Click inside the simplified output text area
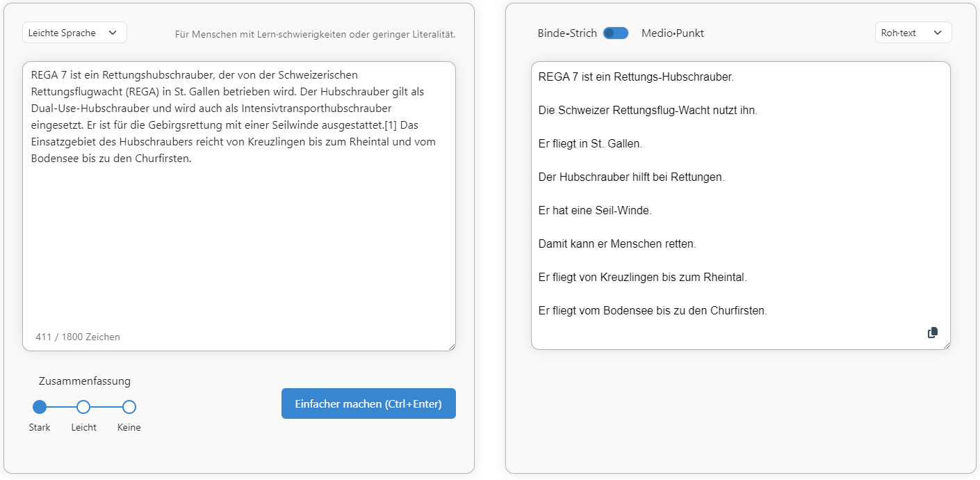This screenshot has width=980, height=480. coord(741,205)
